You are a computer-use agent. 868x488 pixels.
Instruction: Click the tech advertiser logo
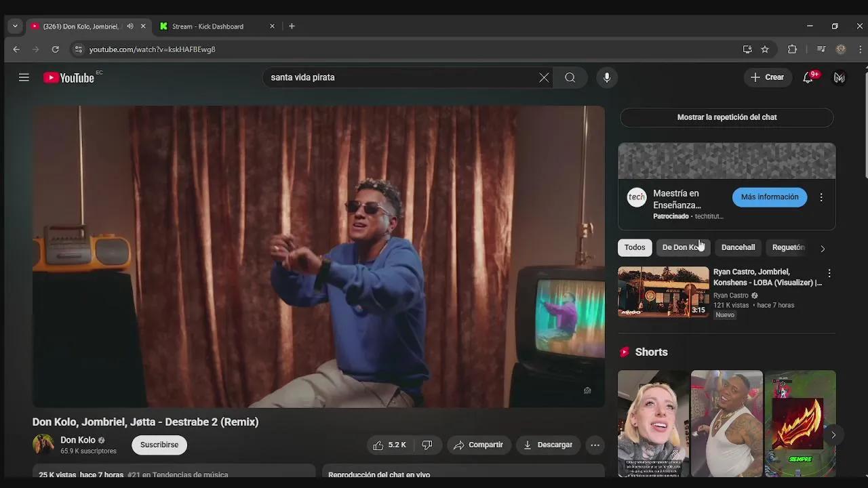point(637,197)
